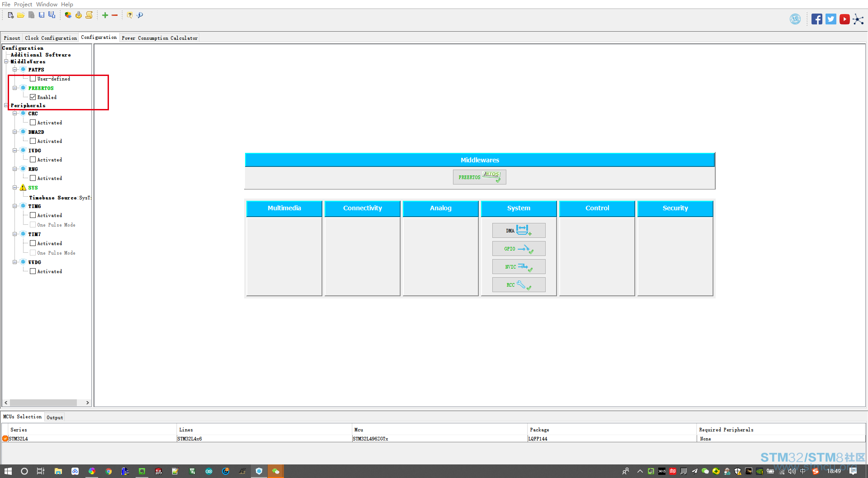868x478 pixels.
Task: Switch to the Clock Configuration tab
Action: coord(51,38)
